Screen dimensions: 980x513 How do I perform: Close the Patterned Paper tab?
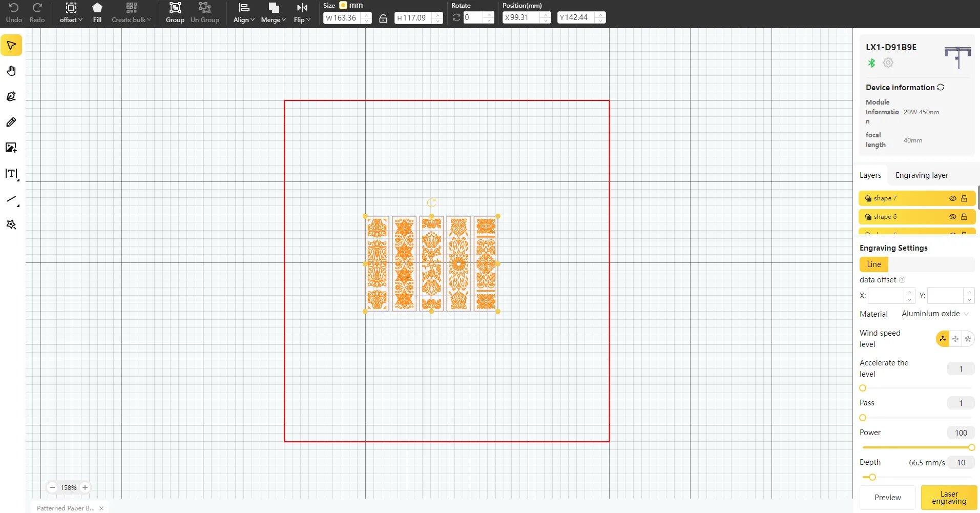point(101,508)
